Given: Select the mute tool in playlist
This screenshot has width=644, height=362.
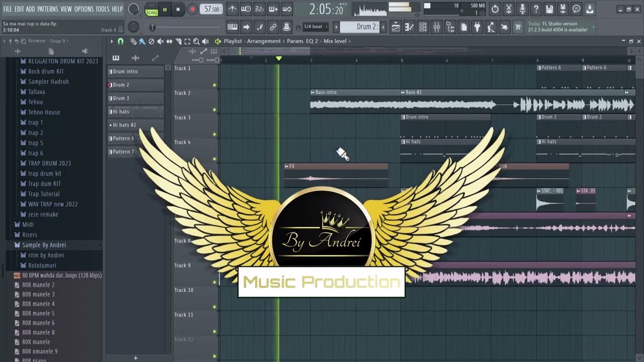Looking at the screenshot, I should 160,41.
